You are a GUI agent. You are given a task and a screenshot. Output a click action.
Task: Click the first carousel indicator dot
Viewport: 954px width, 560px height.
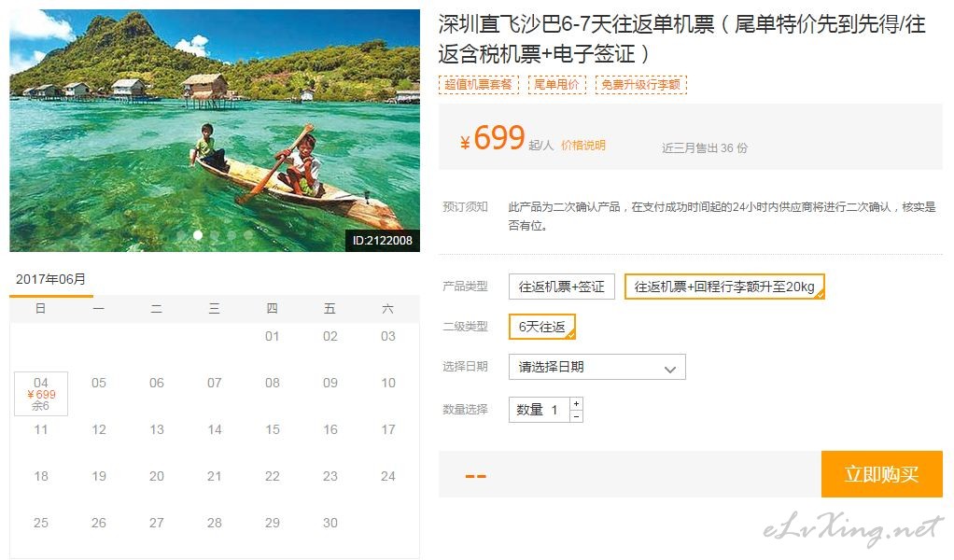tap(181, 234)
